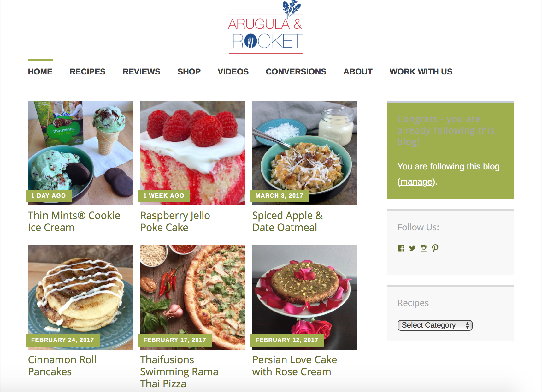Image resolution: width=542 pixels, height=392 pixels.
Task: Open the Reviews menu item
Action: 141,72
